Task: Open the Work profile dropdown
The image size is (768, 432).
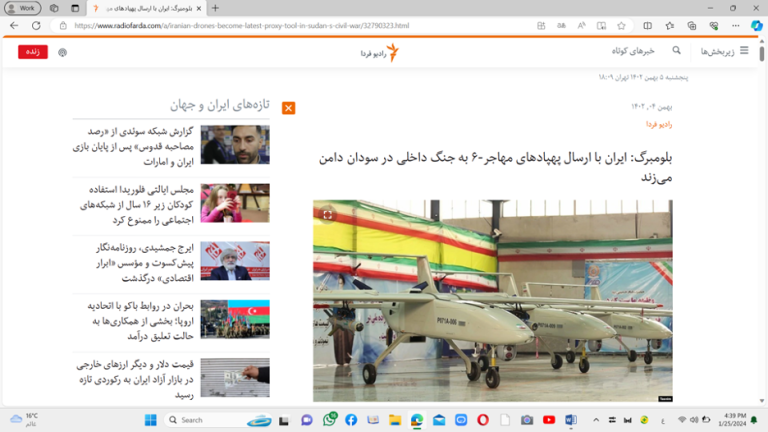Action: [24, 8]
